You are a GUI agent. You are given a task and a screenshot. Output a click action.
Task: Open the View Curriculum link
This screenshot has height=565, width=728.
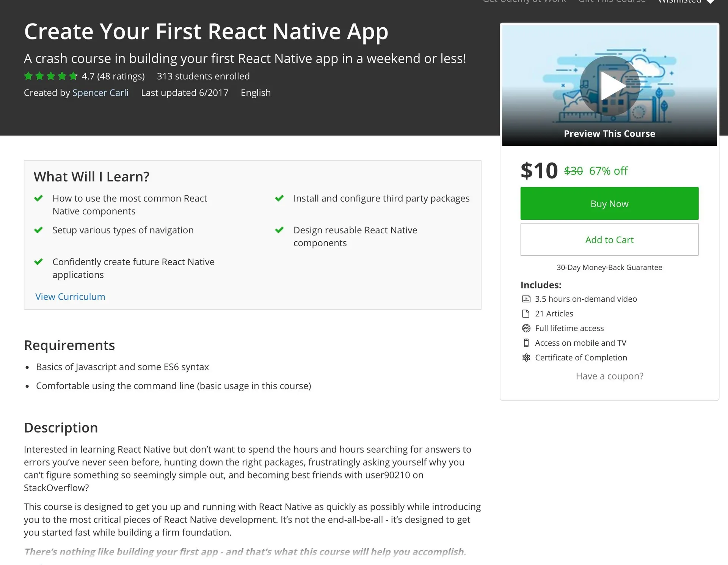[70, 297]
